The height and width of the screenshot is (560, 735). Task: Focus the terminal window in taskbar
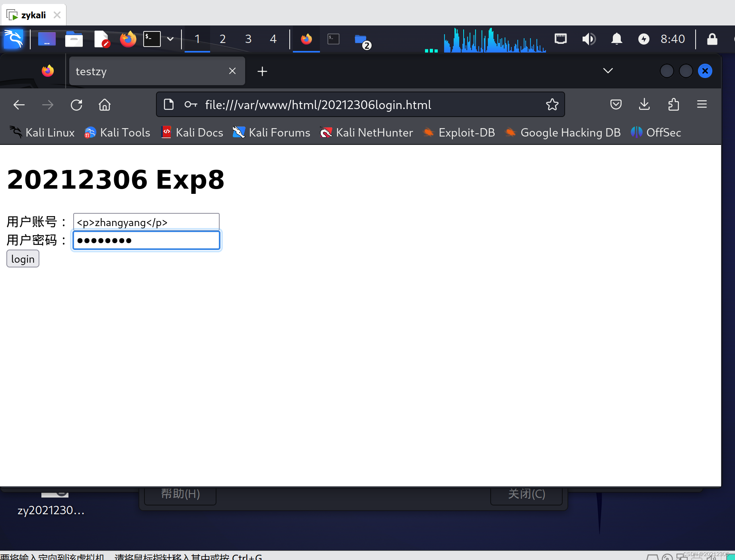click(333, 39)
